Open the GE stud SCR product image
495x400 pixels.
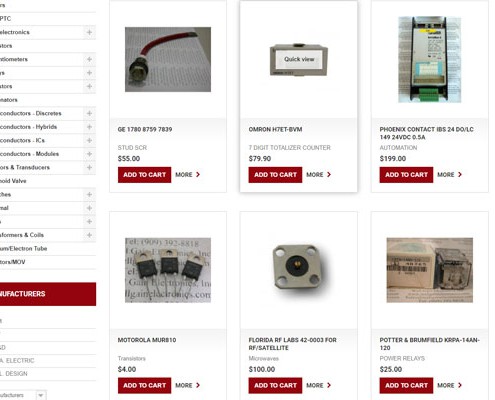[x=168, y=59]
